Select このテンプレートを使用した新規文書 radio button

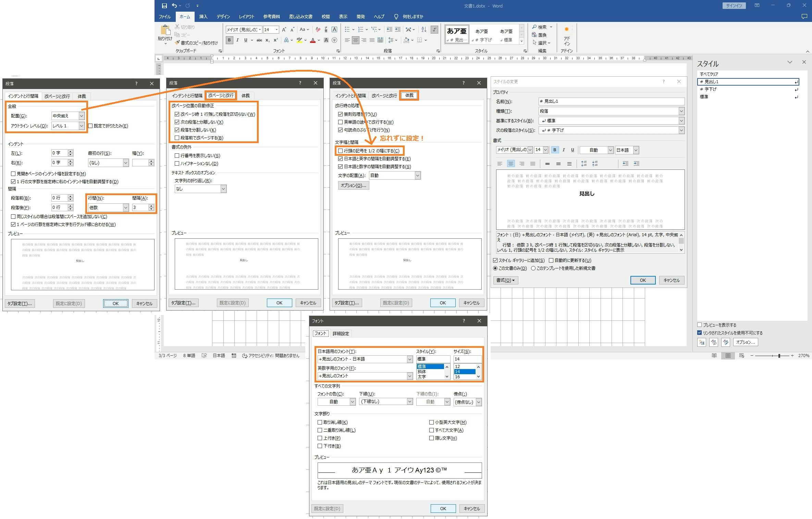pyautogui.click(x=533, y=268)
